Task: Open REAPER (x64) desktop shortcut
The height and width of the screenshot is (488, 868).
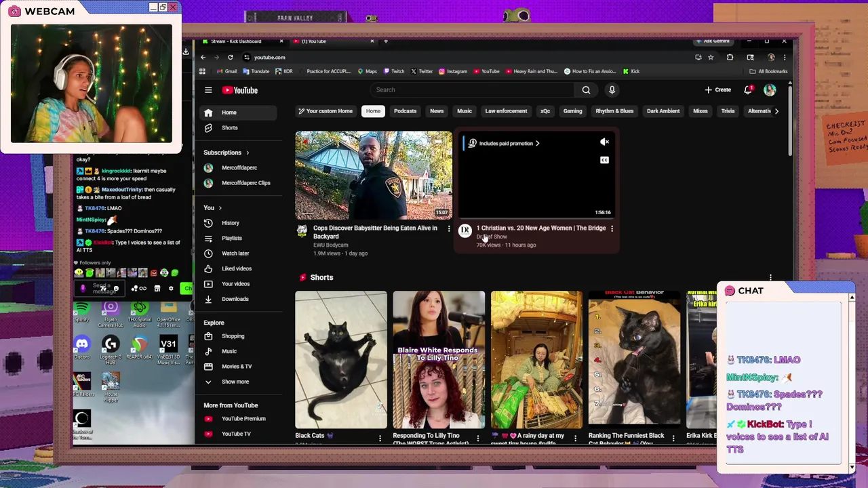Action: coord(139,347)
